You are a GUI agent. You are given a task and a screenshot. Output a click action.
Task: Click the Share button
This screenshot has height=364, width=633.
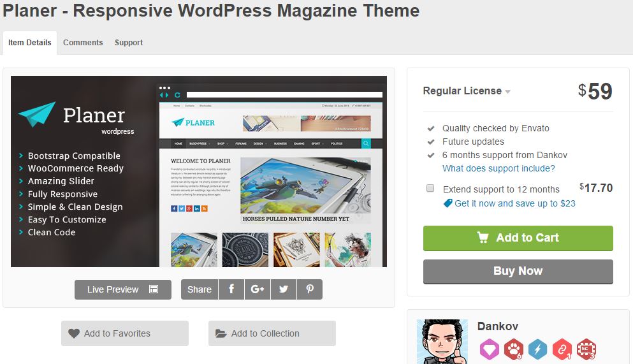point(200,289)
